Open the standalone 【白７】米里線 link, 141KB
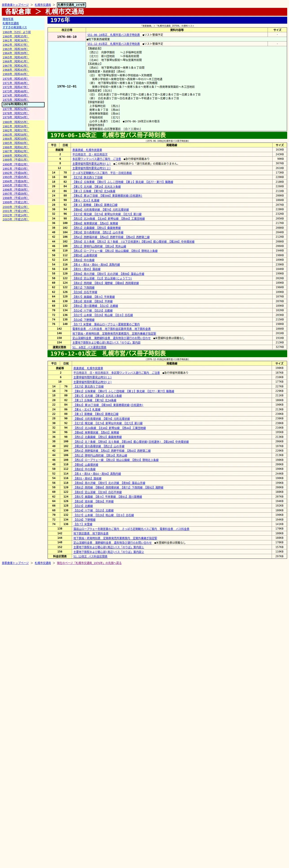 tap(83, 524)
